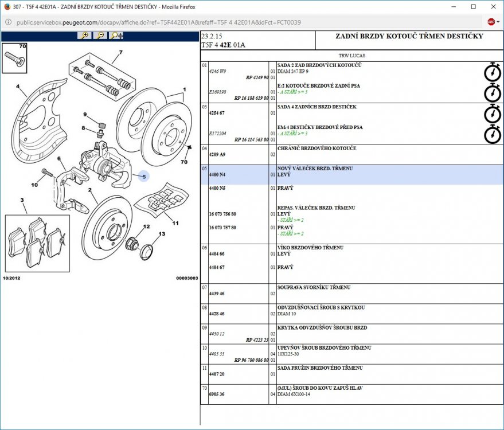Click replacement part RP 4223 23

pos(257,340)
